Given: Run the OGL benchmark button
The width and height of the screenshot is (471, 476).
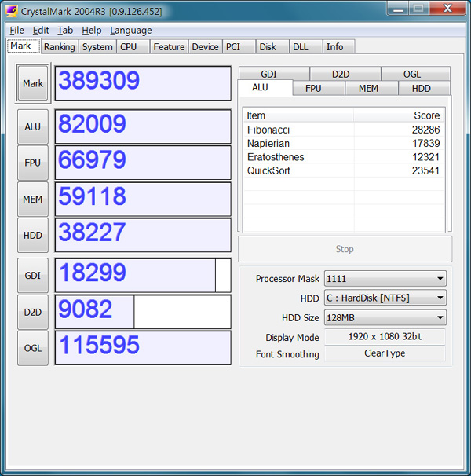Looking at the screenshot, I should 33,348.
